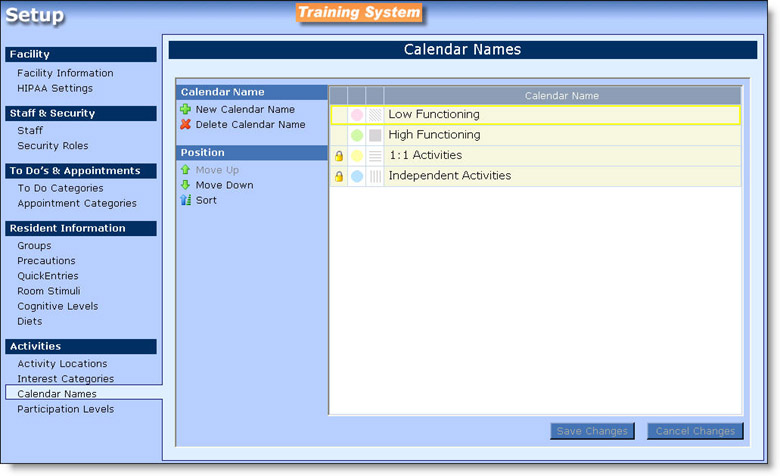Click the green color circle for High Functioning
Viewport: 780px width, 476px height.
(357, 135)
